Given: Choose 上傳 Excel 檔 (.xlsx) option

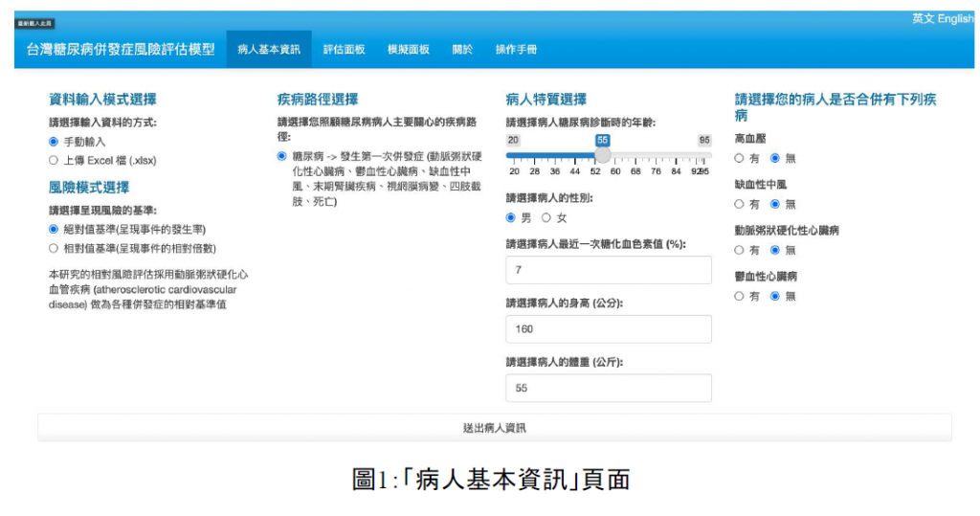Looking at the screenshot, I should click(54, 160).
